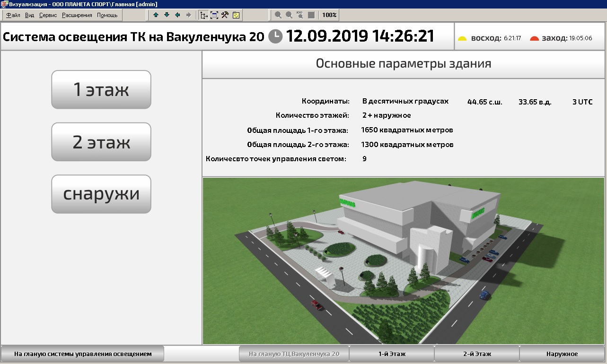Click the fullscreen frame toolbar icon
The image size is (607, 364).
pos(214,15)
